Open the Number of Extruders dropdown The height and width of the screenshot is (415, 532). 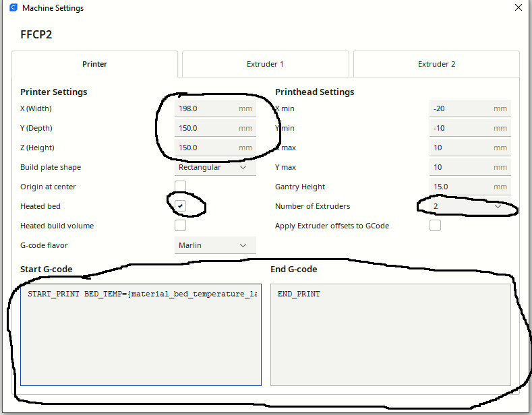[470, 206]
